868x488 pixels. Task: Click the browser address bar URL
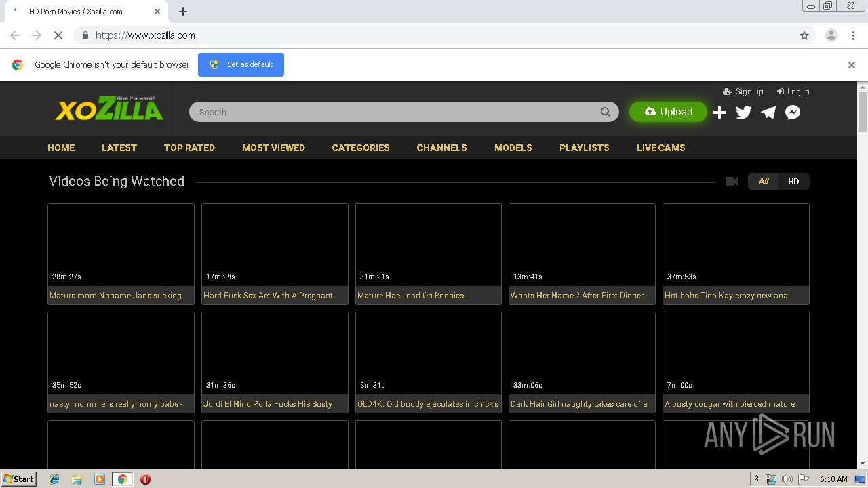click(x=145, y=35)
